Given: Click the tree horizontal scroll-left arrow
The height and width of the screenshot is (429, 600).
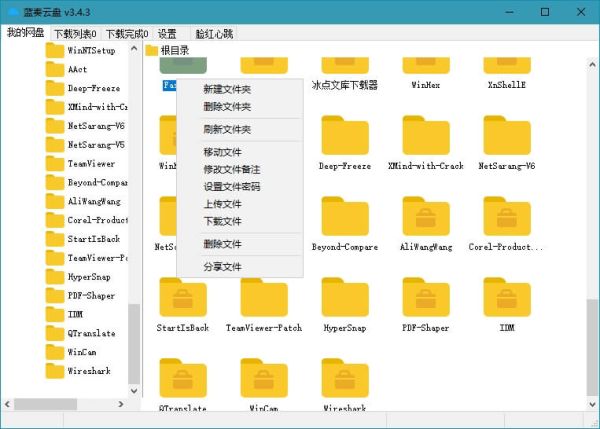Looking at the screenshot, I should 7,404.
